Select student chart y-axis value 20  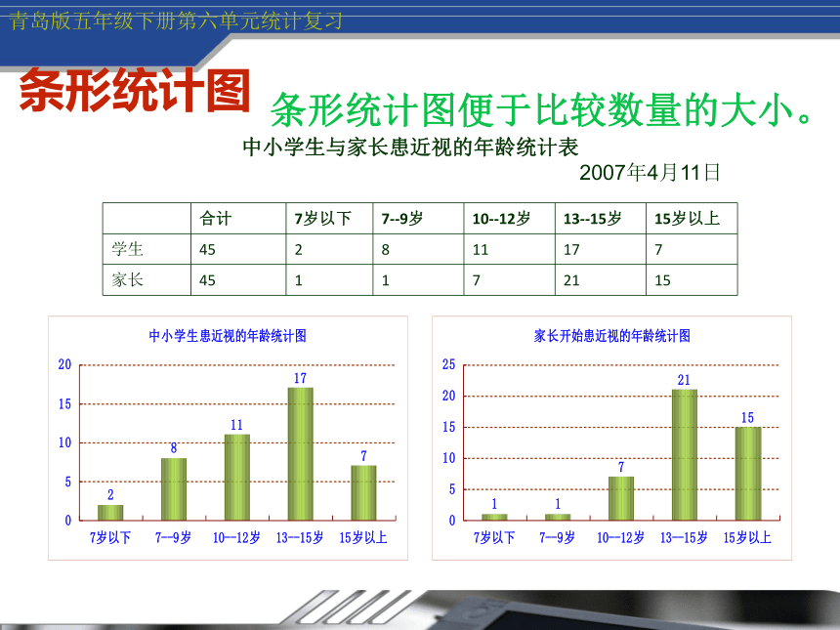[64, 365]
